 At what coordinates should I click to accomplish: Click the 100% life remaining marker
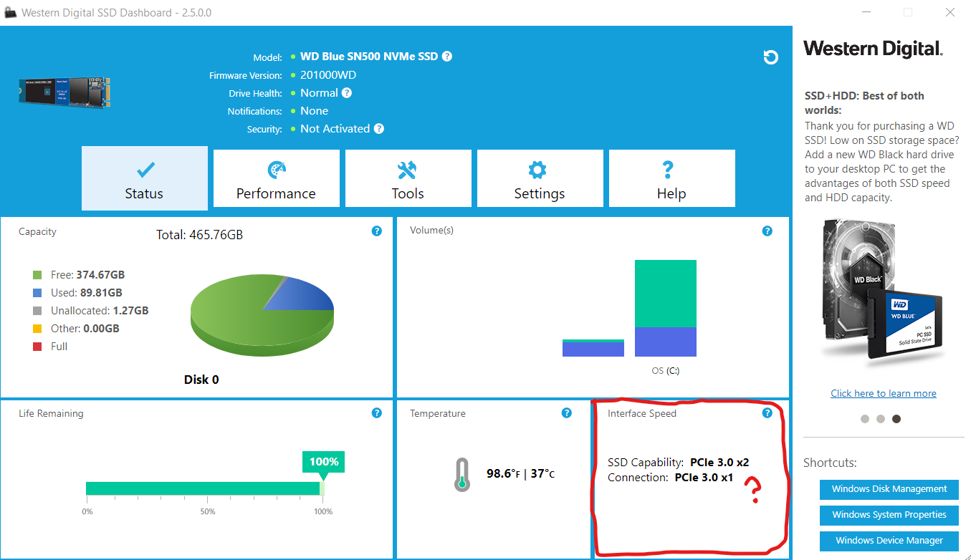coord(323,462)
